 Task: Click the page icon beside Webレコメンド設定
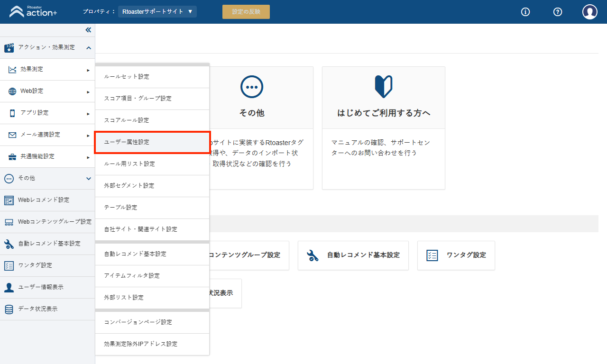[x=9, y=200]
